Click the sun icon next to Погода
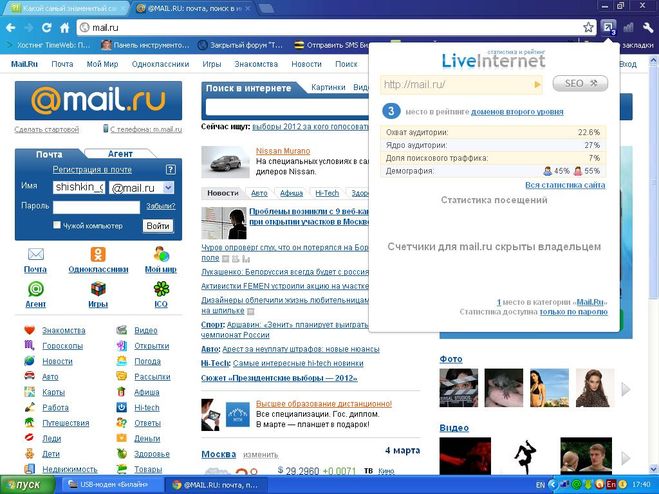 (x=121, y=361)
